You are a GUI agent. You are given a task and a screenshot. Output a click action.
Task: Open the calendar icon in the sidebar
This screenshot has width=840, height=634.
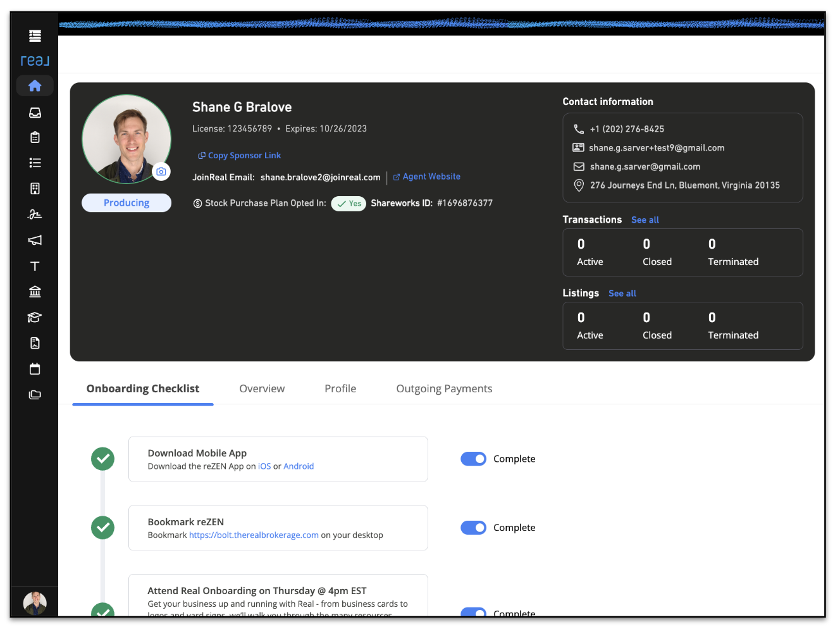(x=35, y=368)
